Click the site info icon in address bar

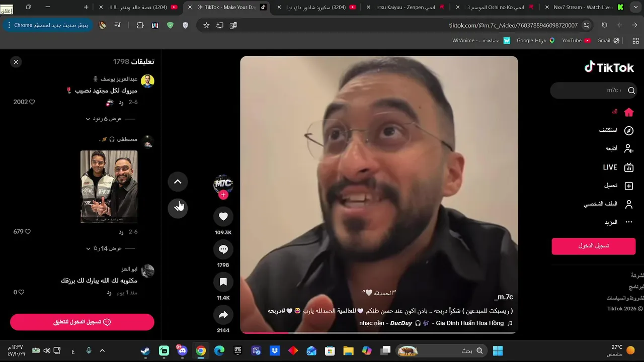[586, 25]
